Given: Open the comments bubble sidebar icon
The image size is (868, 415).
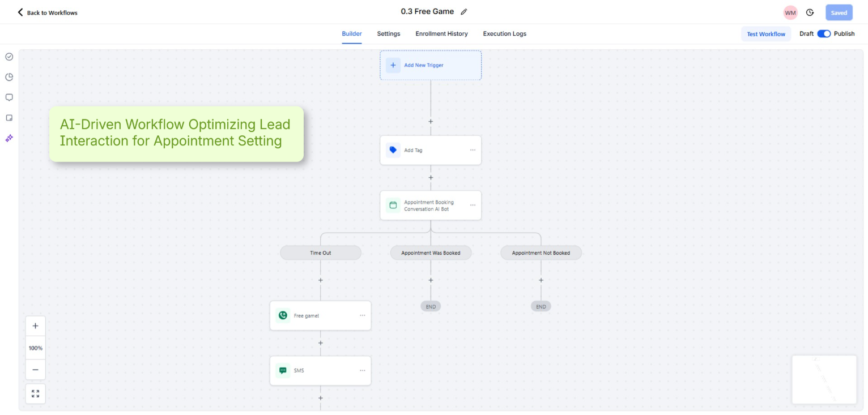Looking at the screenshot, I should (x=9, y=97).
